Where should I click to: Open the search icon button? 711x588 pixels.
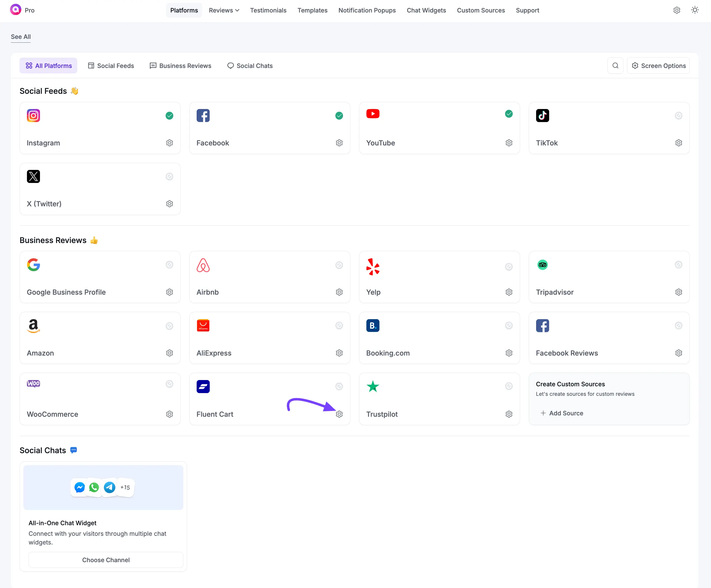tap(615, 66)
